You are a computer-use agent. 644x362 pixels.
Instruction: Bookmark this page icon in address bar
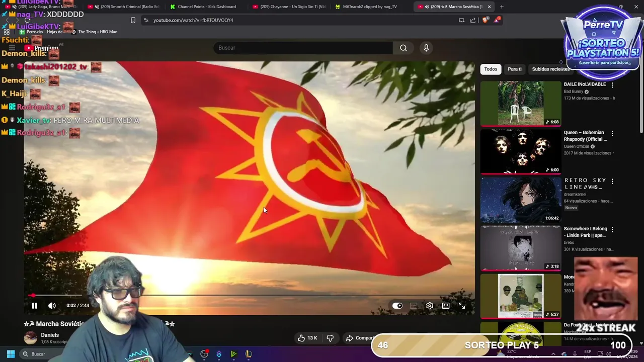tap(133, 20)
